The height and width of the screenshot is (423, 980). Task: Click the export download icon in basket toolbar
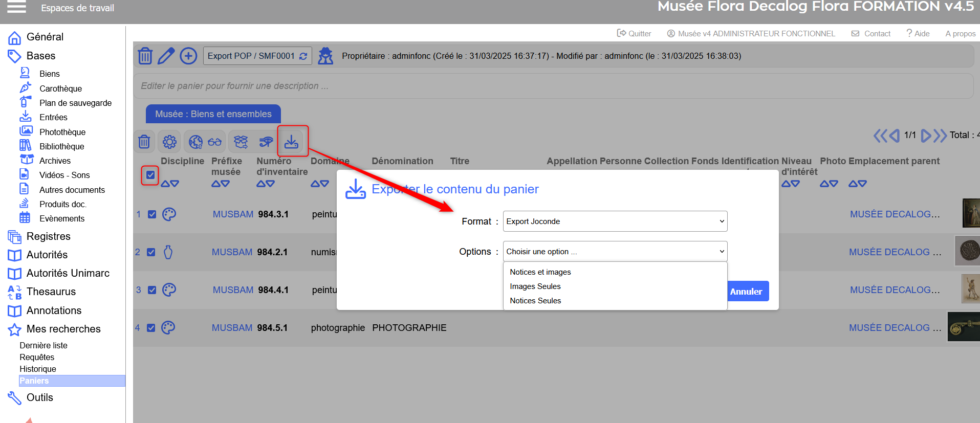point(292,141)
